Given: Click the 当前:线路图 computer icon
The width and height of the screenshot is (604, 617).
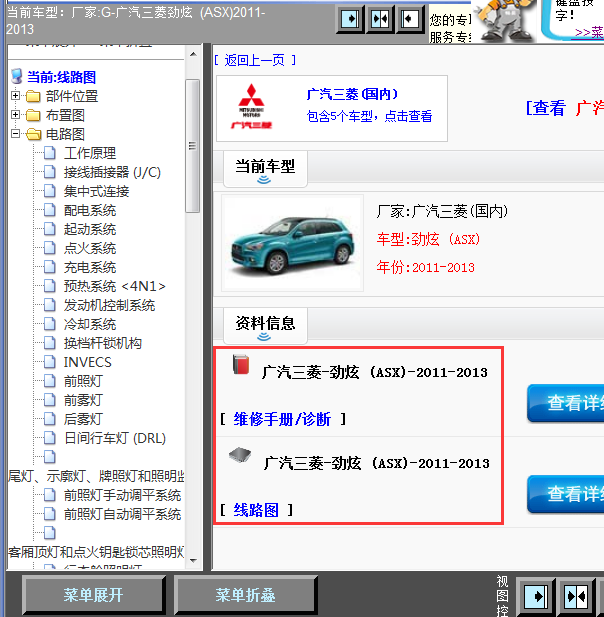Looking at the screenshot, I should pos(17,76).
